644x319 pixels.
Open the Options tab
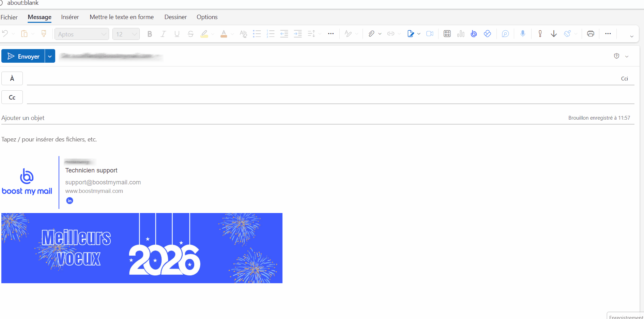tap(207, 17)
